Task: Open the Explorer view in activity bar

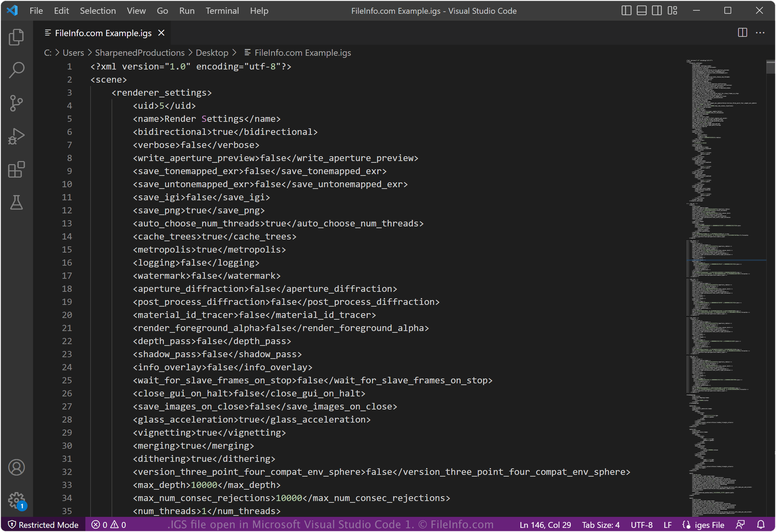Action: (x=16, y=37)
